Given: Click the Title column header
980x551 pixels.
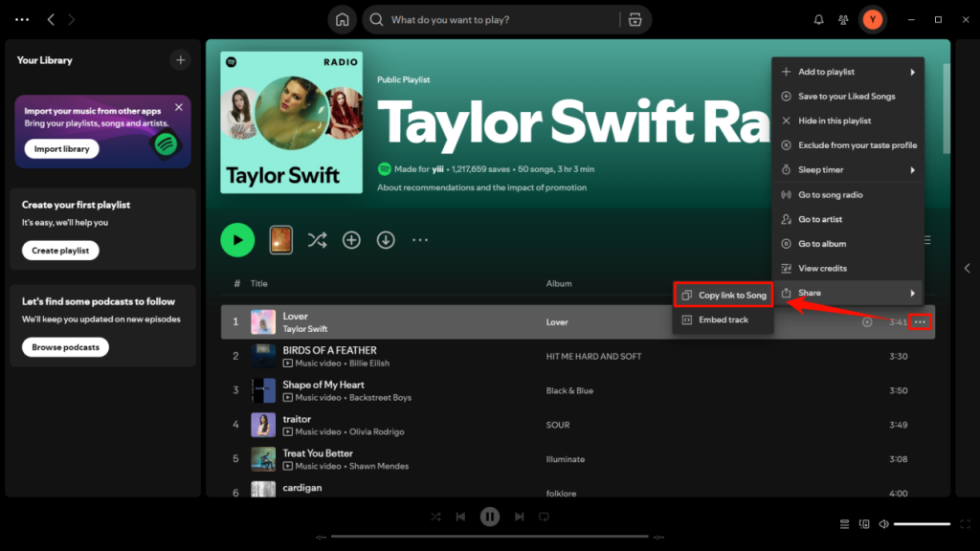Looking at the screenshot, I should [258, 283].
